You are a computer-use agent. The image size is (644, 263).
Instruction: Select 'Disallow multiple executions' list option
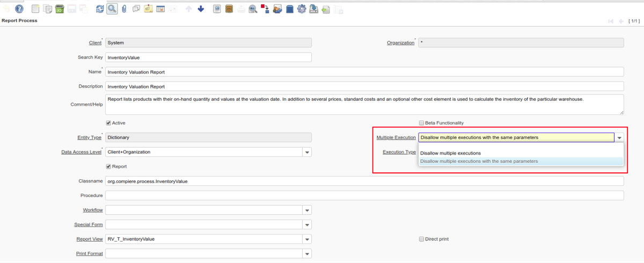click(x=450, y=154)
